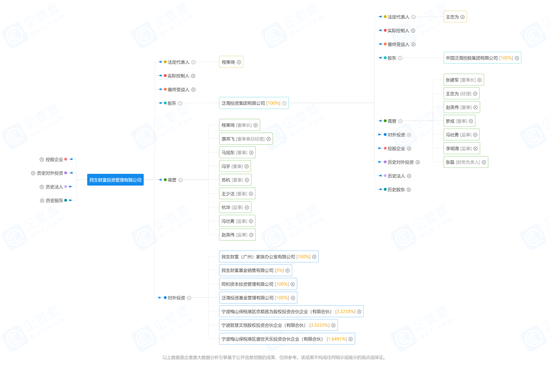Open investment 民生财富基金销售有限公司 [3%]
Screen dimensions: 550x366
(x=255, y=270)
